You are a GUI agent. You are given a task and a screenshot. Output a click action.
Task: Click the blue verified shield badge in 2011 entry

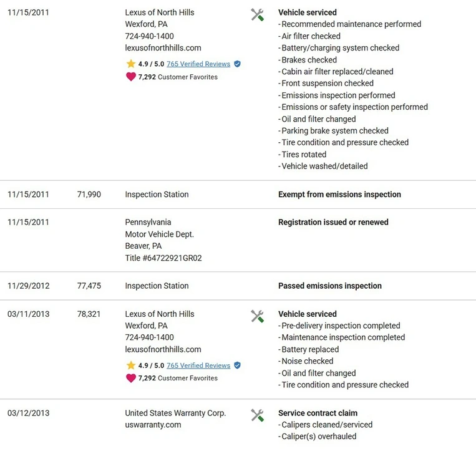[238, 64]
